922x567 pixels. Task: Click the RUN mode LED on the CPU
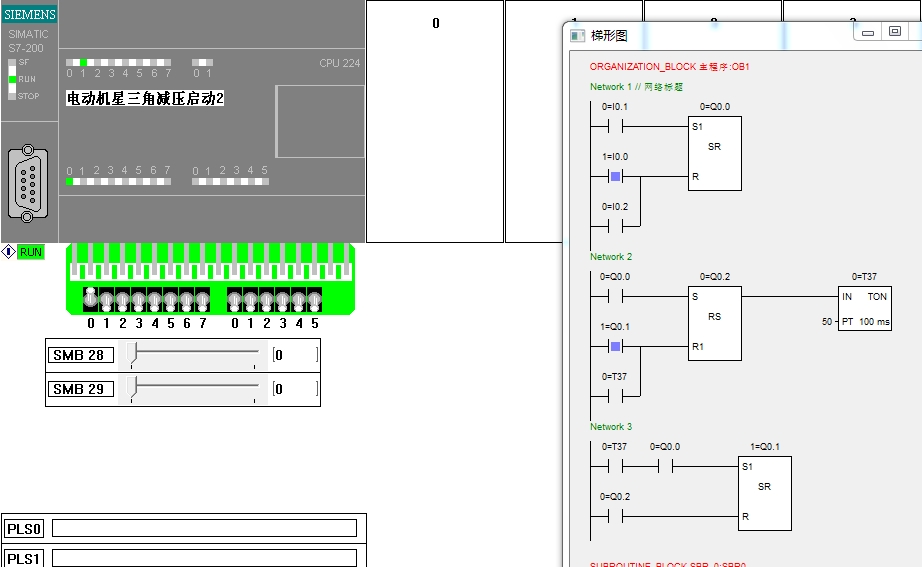[x=12, y=79]
